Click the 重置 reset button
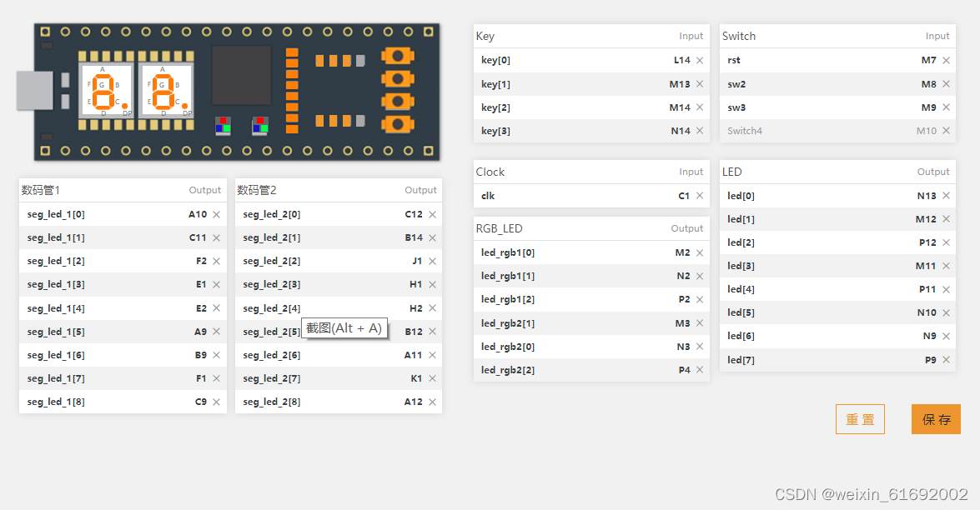Screen dimensions: 980x510 coord(860,419)
